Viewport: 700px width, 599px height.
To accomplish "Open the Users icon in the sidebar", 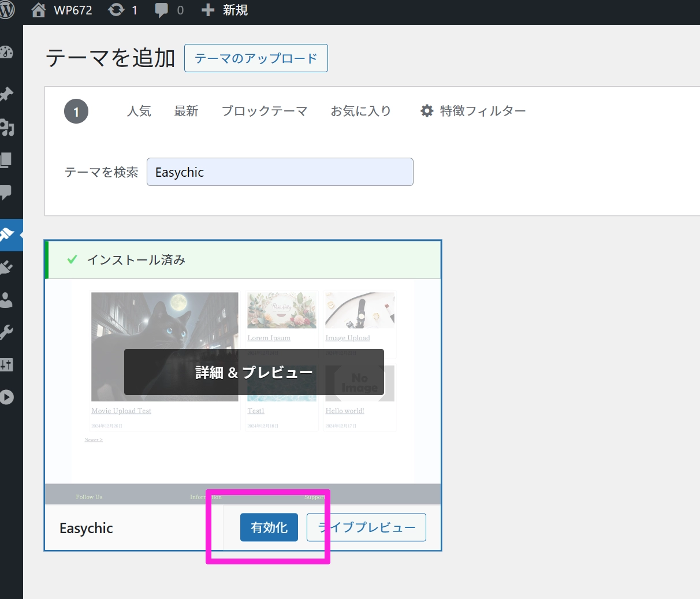I will coord(7,299).
